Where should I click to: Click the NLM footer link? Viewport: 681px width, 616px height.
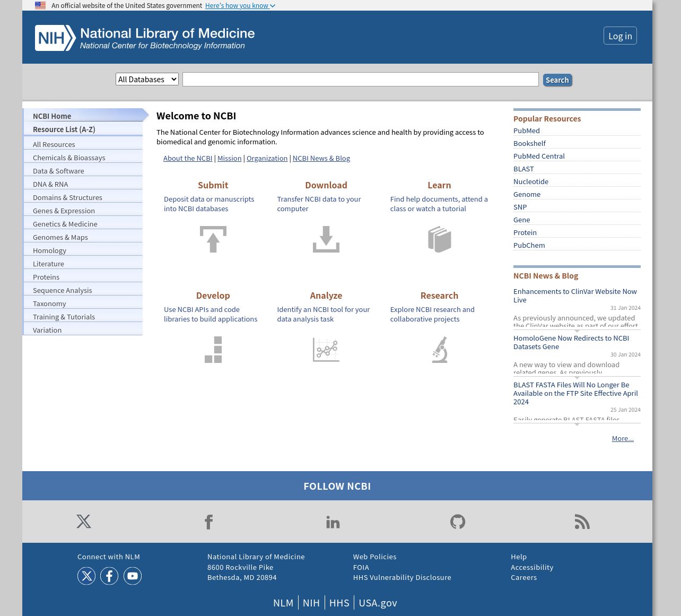[283, 603]
